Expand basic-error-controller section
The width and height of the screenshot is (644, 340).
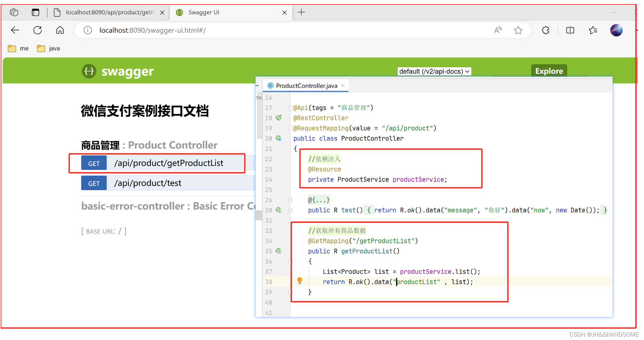[x=168, y=206]
